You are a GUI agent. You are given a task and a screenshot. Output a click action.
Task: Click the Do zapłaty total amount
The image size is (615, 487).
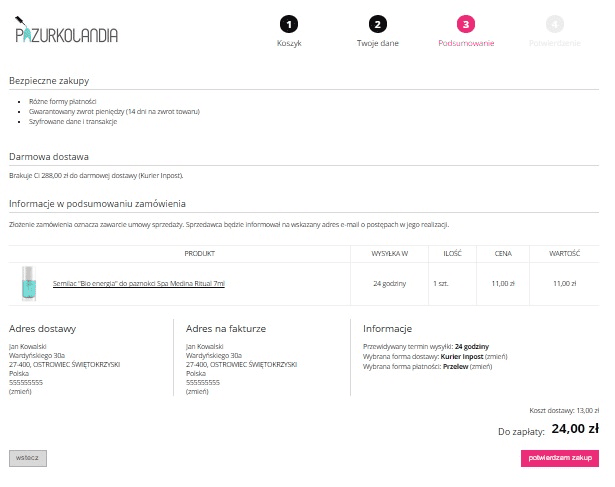575,429
